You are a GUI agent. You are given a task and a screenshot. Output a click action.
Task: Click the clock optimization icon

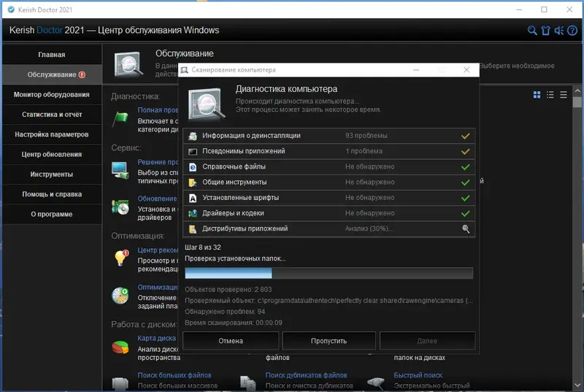[120, 296]
